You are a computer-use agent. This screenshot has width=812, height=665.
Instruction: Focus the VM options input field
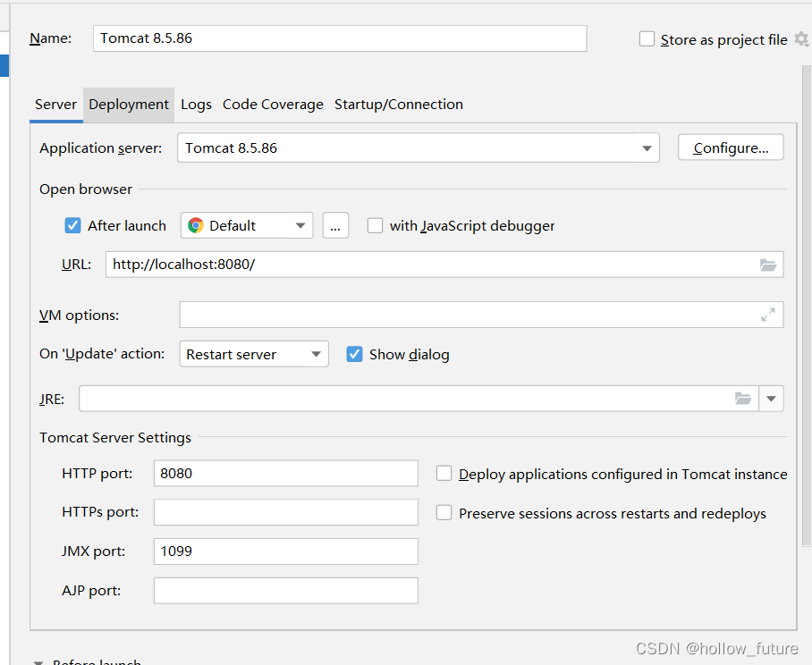click(x=481, y=315)
